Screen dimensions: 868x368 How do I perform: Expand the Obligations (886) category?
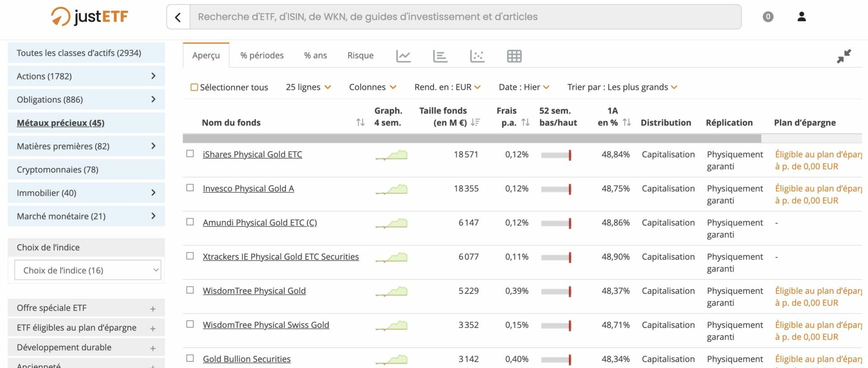[x=86, y=99]
